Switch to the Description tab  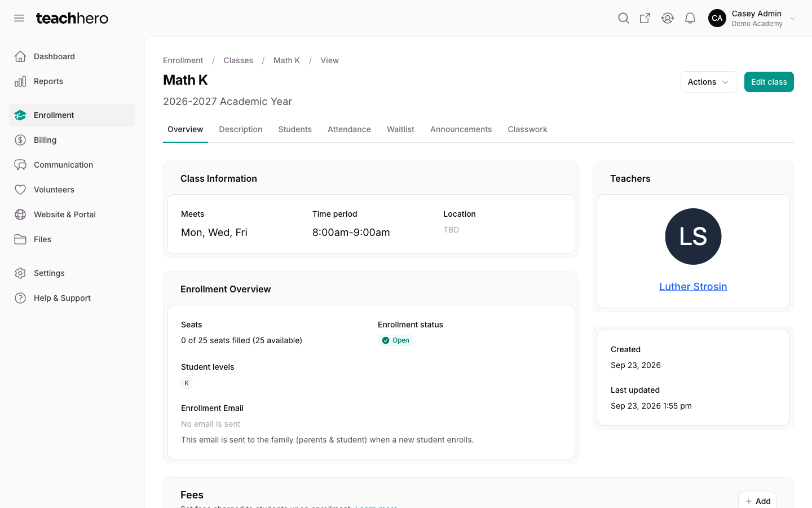(241, 129)
